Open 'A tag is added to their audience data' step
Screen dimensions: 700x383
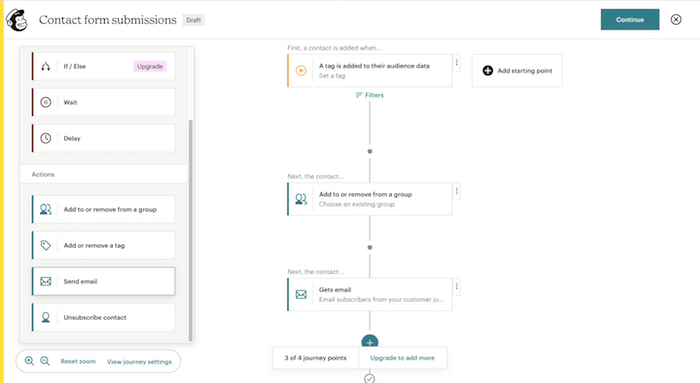[370, 71]
